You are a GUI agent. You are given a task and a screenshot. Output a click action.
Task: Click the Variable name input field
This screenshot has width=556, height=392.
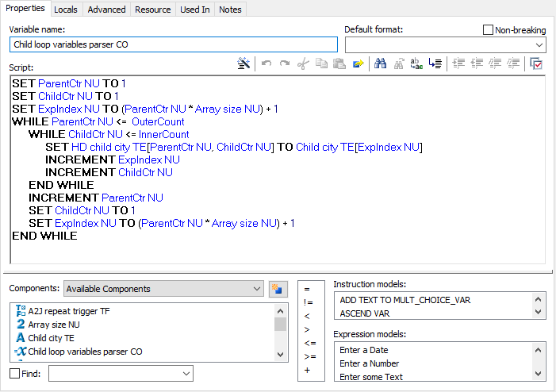174,44
